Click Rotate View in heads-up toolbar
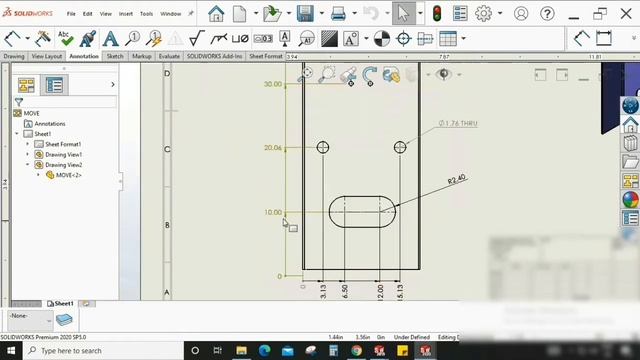Image resolution: width=640 pixels, height=360 pixels. pos(369,76)
